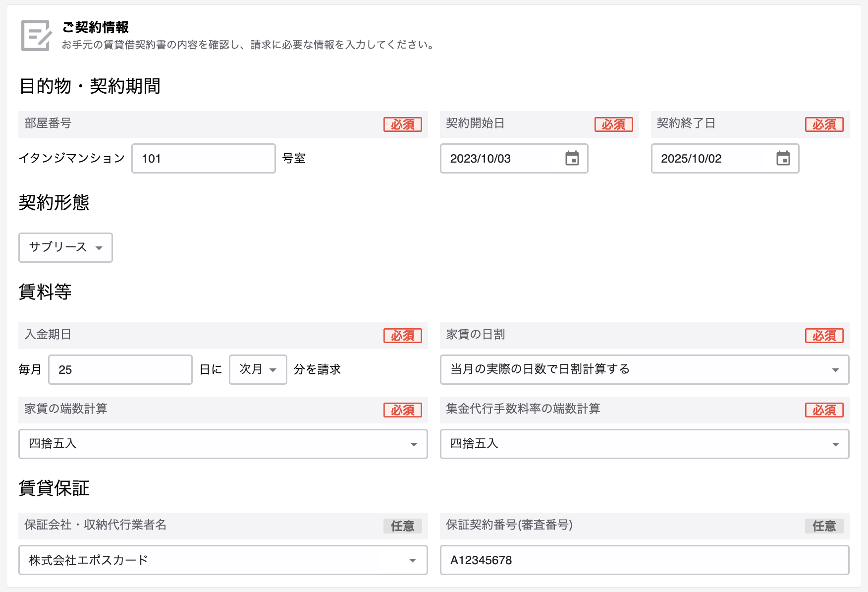The image size is (868, 592).
Task: Click the 必須 badge next to 家賃の日割
Action: [824, 336]
